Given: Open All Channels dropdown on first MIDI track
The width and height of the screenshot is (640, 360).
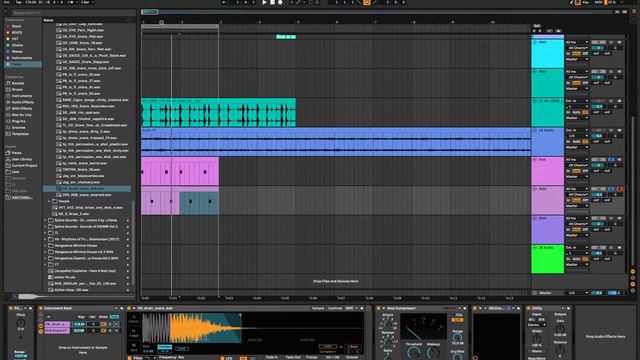Looking at the screenshot, I should [577, 48].
